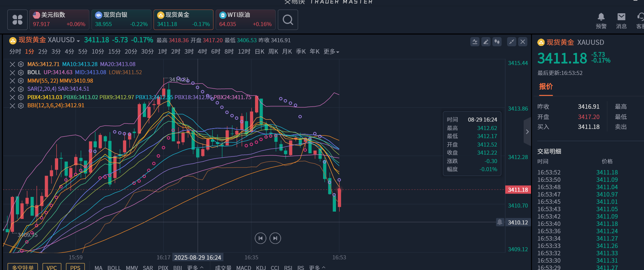Remove the PBX4 indicator row
This screenshot has width=644, height=270.
[x=13, y=97]
